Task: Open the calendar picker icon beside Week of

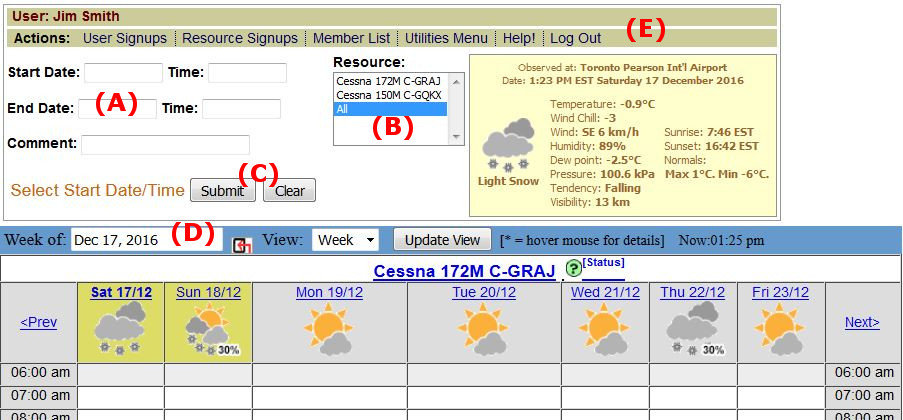Action: pos(242,246)
